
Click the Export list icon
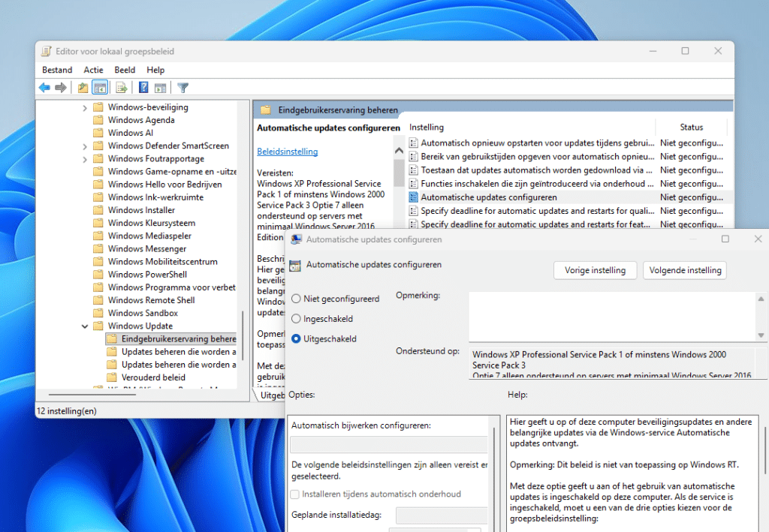pyautogui.click(x=121, y=87)
